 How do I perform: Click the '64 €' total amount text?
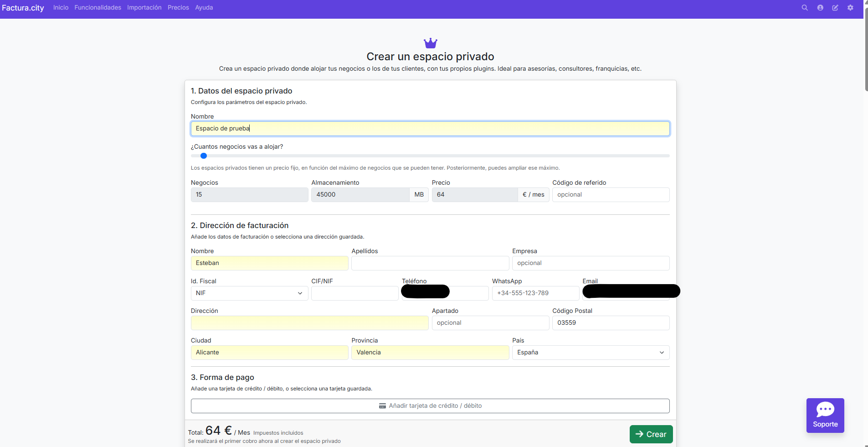coord(219,431)
